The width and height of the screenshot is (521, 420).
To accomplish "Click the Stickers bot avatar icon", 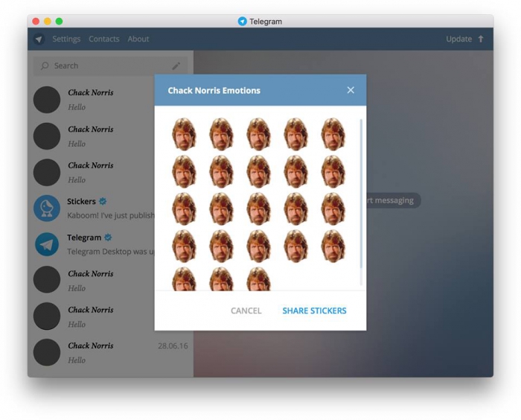I will pos(47,209).
